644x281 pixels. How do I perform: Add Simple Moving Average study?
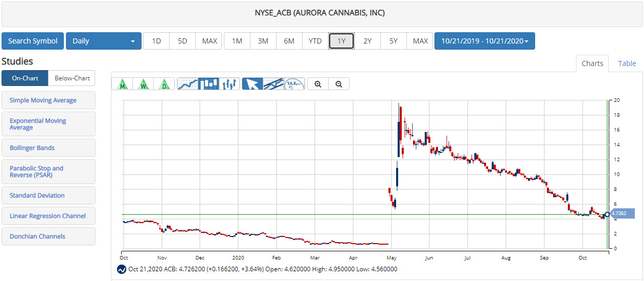click(49, 100)
